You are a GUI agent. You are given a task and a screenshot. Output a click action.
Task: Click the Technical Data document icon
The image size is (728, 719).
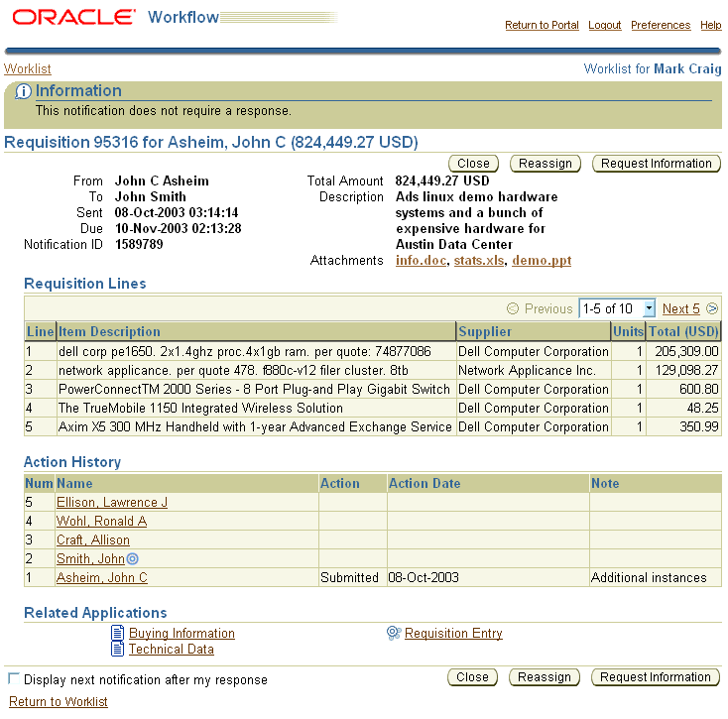point(118,649)
